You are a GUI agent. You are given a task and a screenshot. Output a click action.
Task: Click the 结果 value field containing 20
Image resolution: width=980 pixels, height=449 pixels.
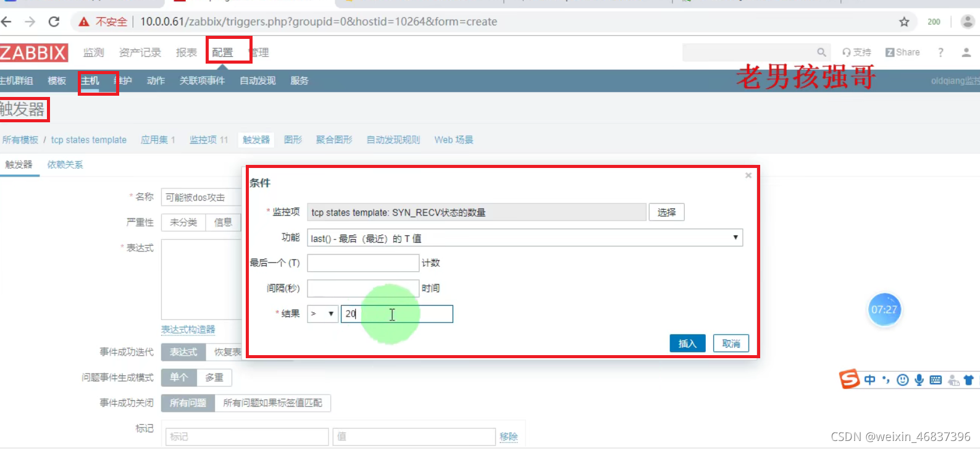click(397, 314)
